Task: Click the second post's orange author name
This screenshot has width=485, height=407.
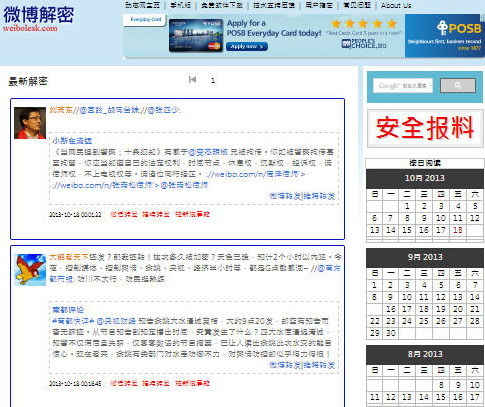Action: point(68,257)
